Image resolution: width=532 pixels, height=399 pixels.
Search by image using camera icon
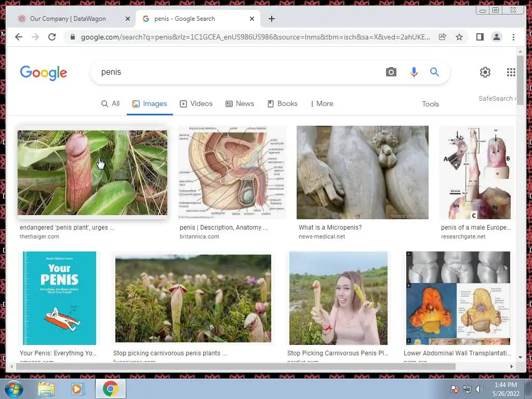391,72
